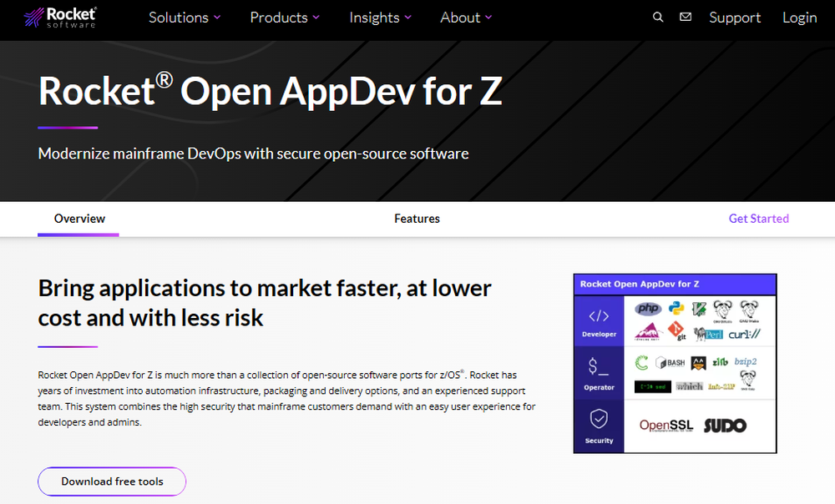This screenshot has width=835, height=504.
Task: Click the 'Bring applications to market faster' heading
Action: (264, 303)
